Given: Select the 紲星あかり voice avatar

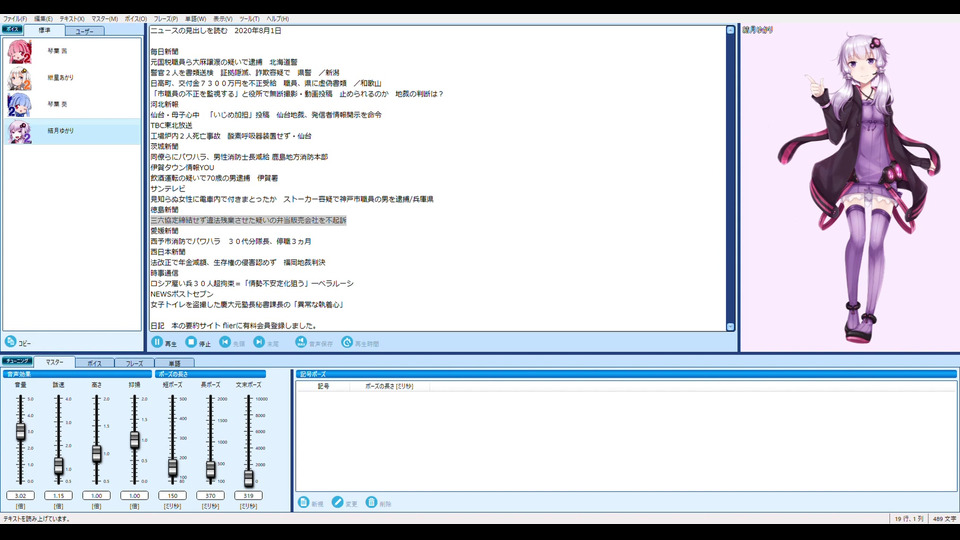Looking at the screenshot, I should [20, 78].
